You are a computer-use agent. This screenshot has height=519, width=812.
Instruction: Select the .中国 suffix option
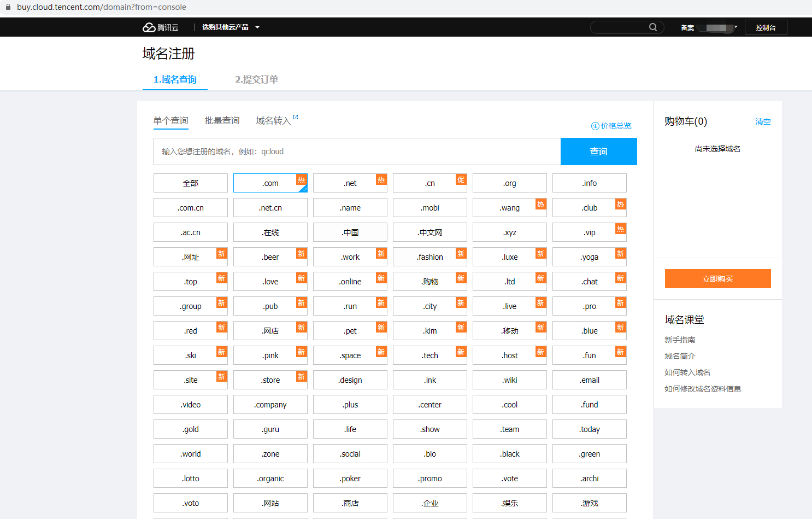[x=350, y=232]
